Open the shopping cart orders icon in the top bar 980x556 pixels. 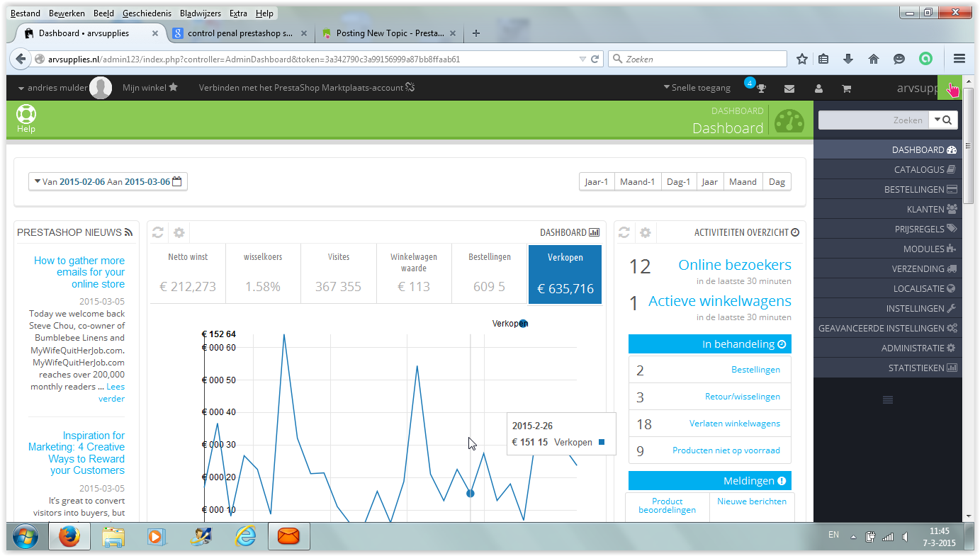[846, 89]
